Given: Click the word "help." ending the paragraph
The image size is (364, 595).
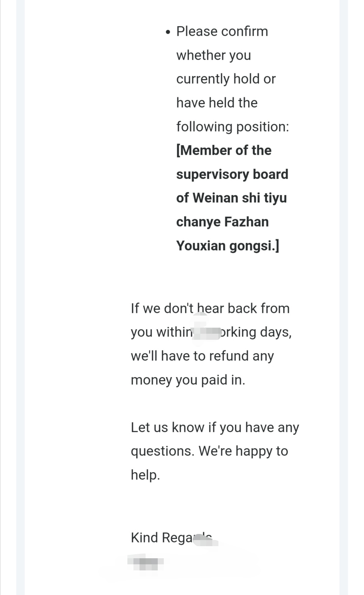Looking at the screenshot, I should (x=145, y=475).
